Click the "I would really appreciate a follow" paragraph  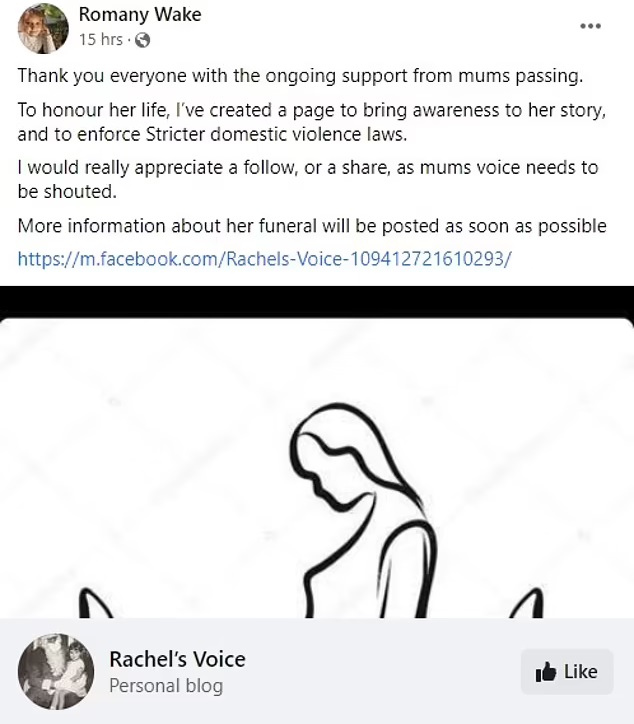coord(307,179)
